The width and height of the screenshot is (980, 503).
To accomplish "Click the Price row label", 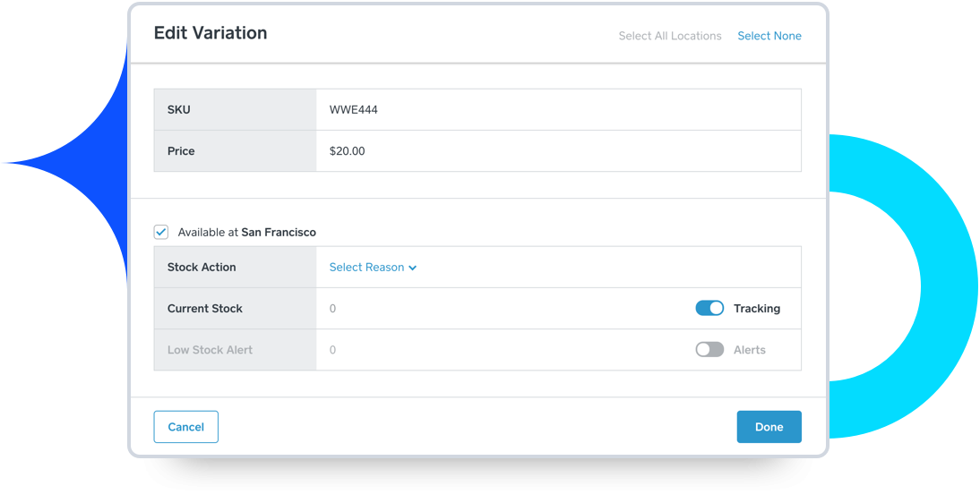I will [x=181, y=151].
